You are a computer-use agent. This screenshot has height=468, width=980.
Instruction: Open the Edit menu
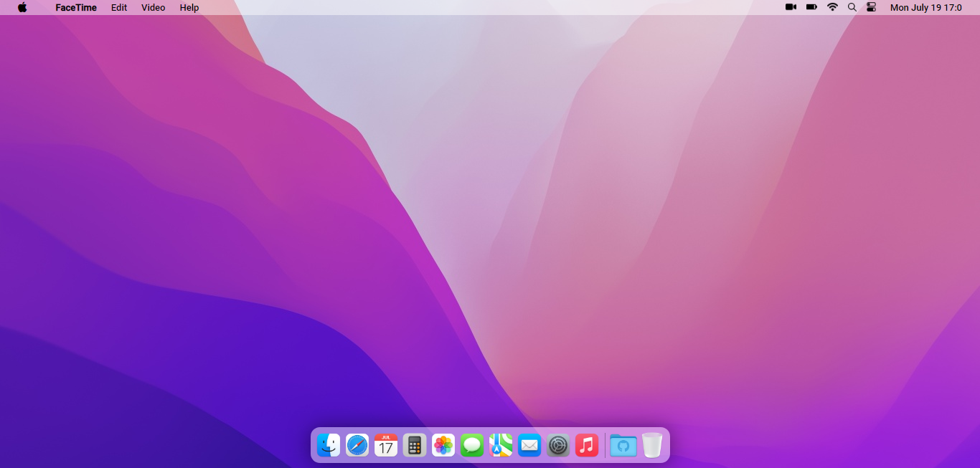[x=119, y=7]
